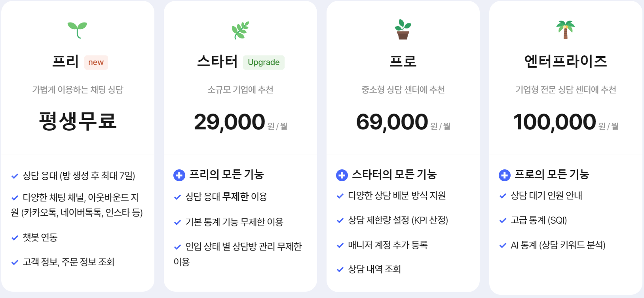Click the palm tree icon above 엔터프라이즈
This screenshot has height=298, width=644.
[566, 30]
